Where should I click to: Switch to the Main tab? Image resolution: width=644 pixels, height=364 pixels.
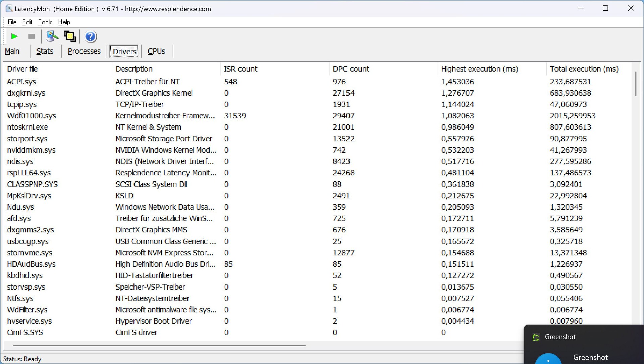tap(12, 51)
